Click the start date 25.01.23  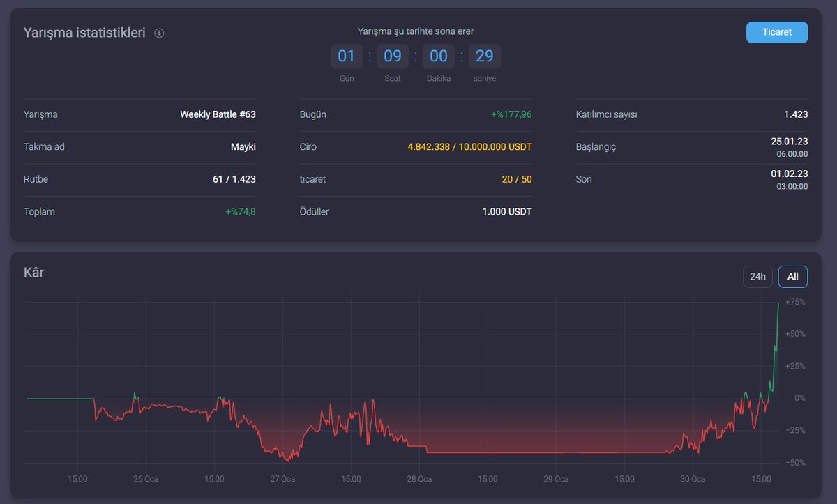(790, 142)
